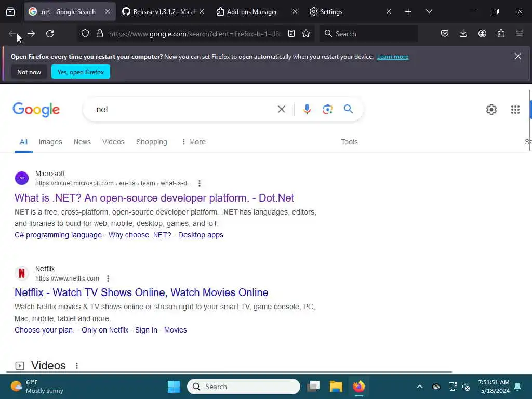Dismiss the Firefox startup notification
The image size is (532, 399).
518,56
